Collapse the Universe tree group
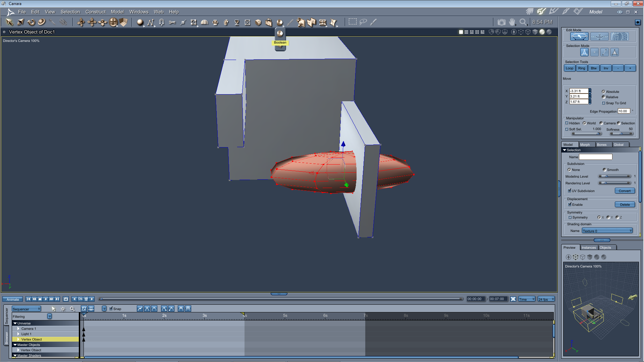 (15, 323)
